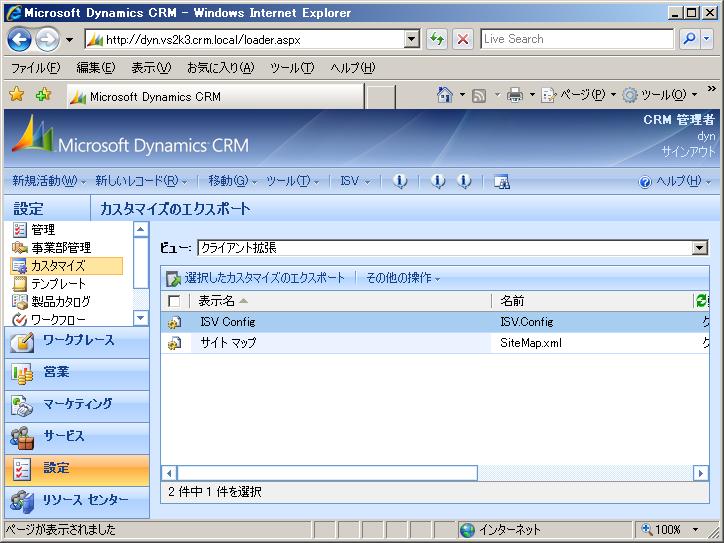Open CRM ヘルプ(H) at right of toolbar

[675, 181]
